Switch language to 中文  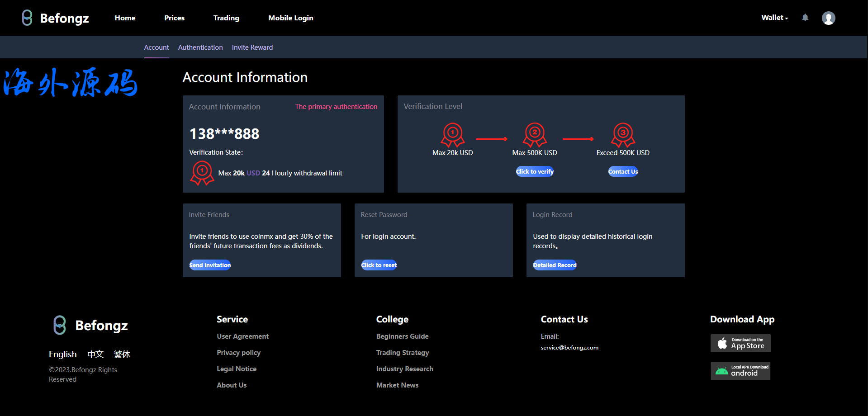pyautogui.click(x=95, y=354)
